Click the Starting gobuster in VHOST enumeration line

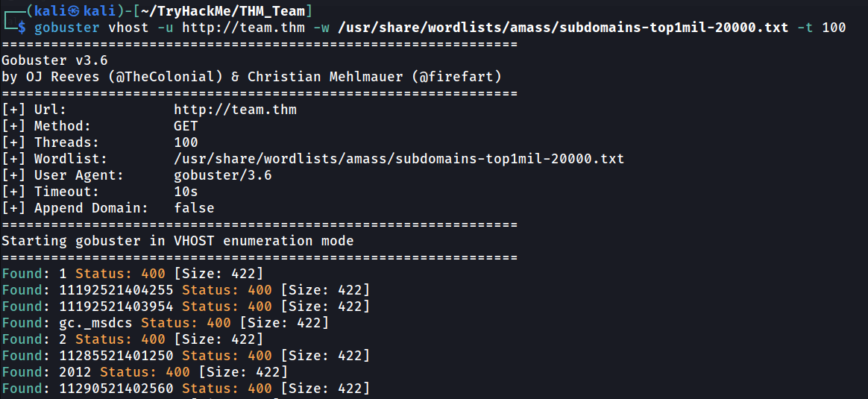click(x=177, y=242)
